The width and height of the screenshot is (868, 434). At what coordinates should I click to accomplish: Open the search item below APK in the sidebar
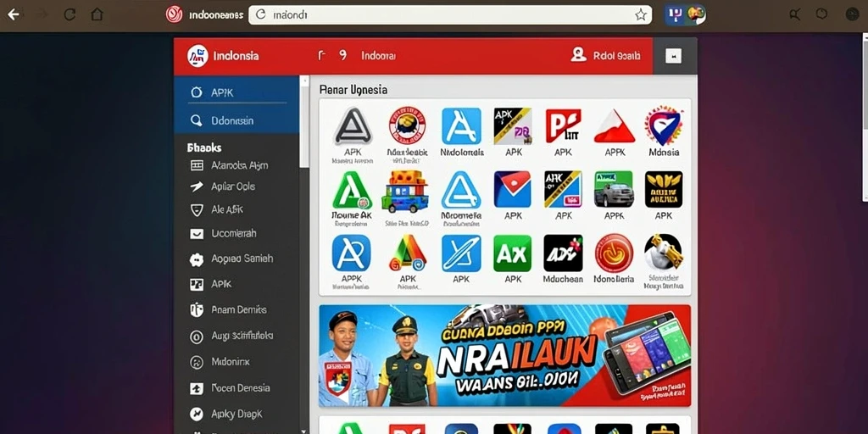pyautogui.click(x=236, y=120)
